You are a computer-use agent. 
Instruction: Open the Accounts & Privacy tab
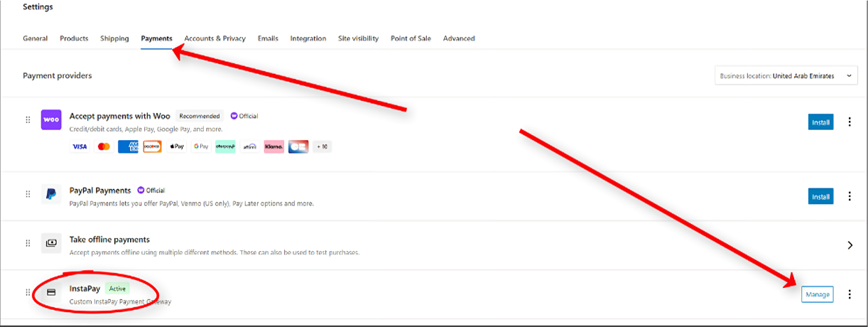click(215, 38)
